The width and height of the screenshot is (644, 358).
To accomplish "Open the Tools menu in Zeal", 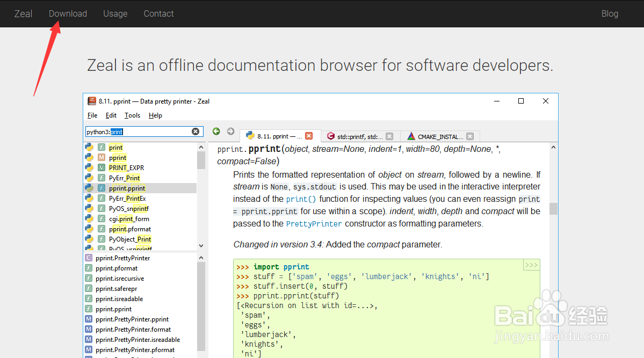I will pyautogui.click(x=132, y=115).
